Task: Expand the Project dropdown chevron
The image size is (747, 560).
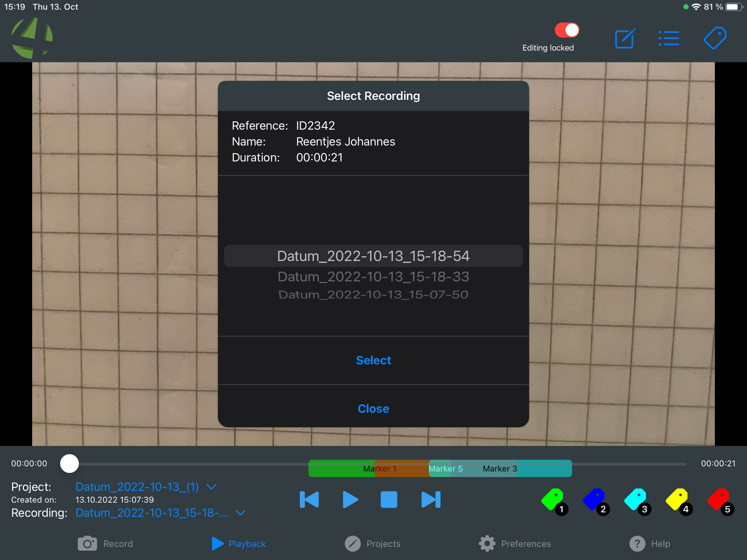Action: point(211,487)
